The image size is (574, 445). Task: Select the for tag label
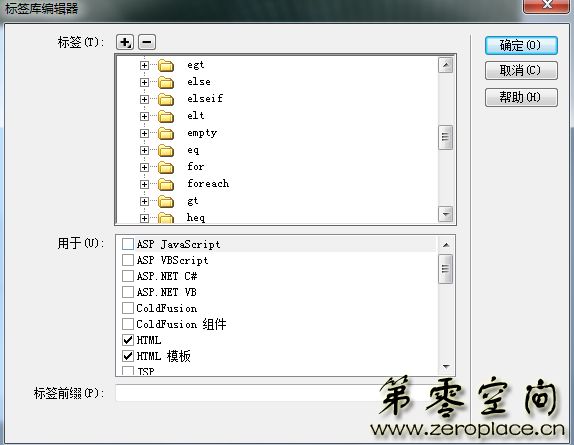[x=195, y=167]
